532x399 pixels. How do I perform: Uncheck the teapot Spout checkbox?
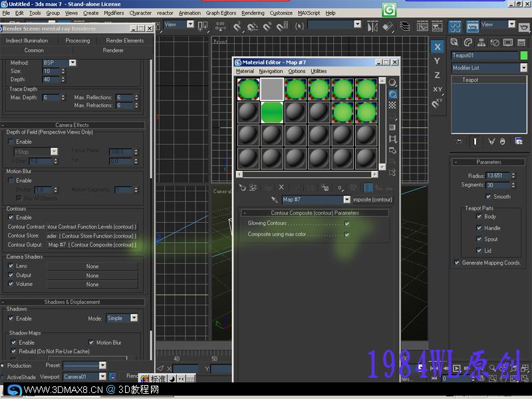(479, 239)
